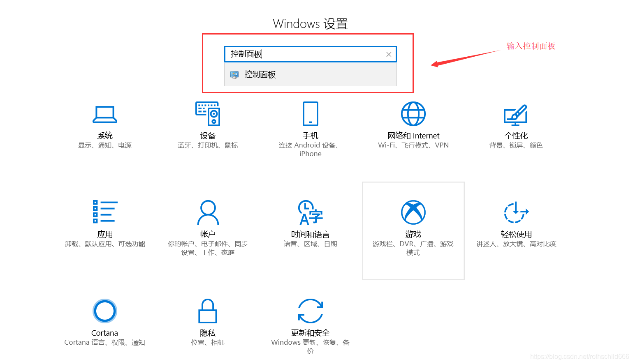Click the 更新和安全 label text

(x=311, y=333)
